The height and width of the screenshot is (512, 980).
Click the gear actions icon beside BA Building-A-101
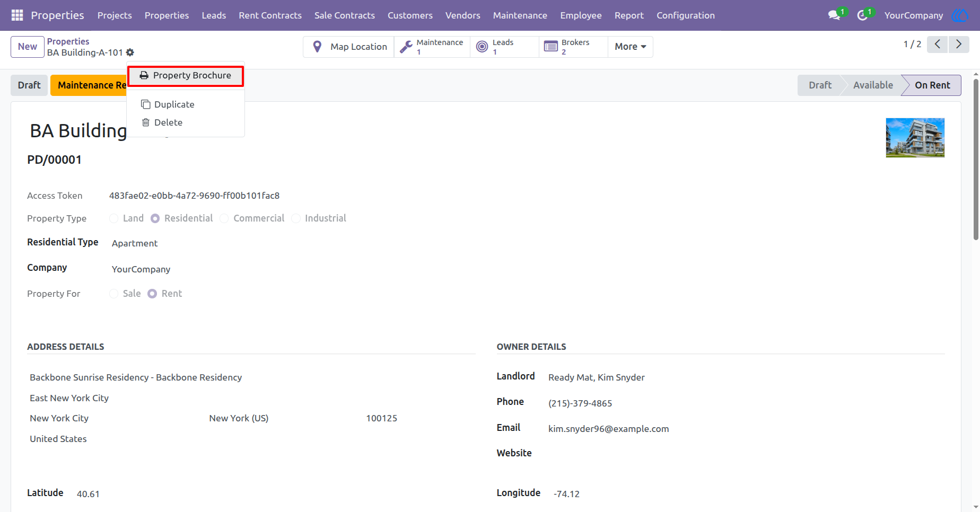[x=130, y=52]
